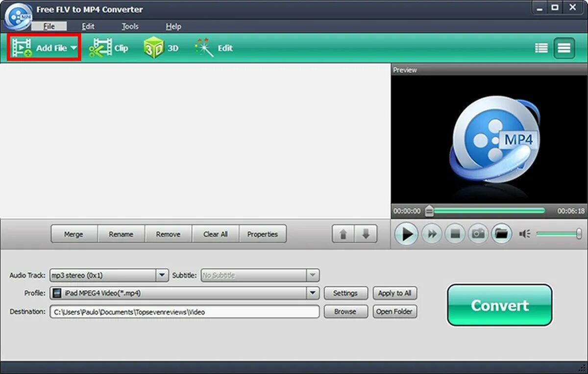Open the snapshot folder icon
The width and height of the screenshot is (588, 374).
click(501, 234)
